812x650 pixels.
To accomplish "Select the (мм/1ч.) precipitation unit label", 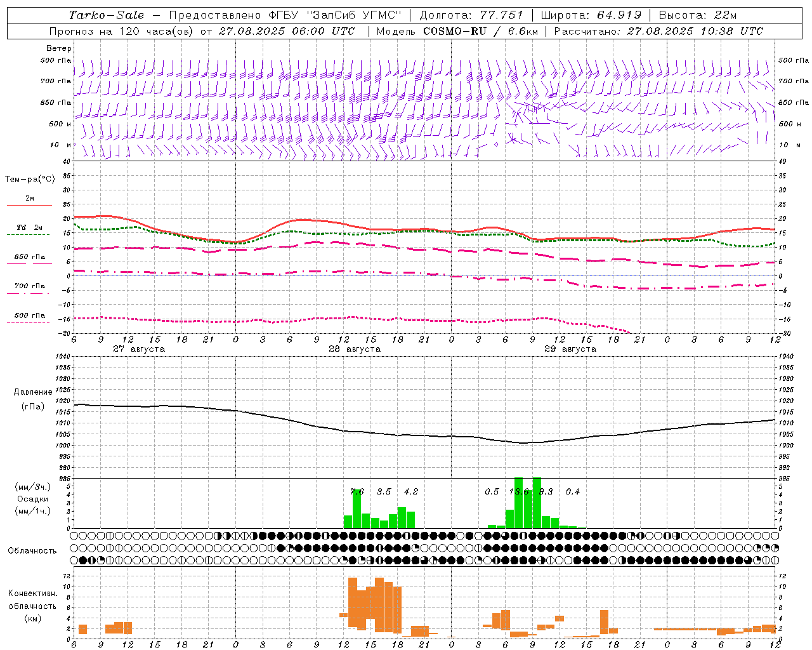I will click(33, 511).
